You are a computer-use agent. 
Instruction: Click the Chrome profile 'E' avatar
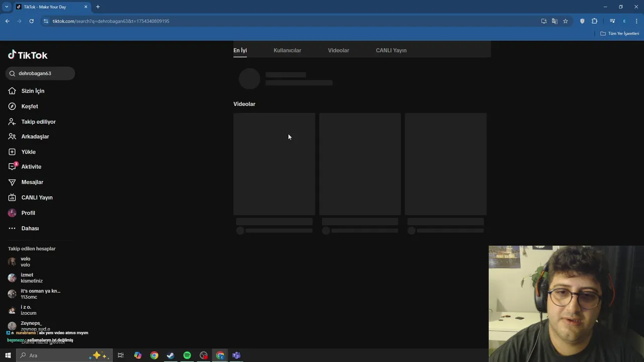click(624, 21)
